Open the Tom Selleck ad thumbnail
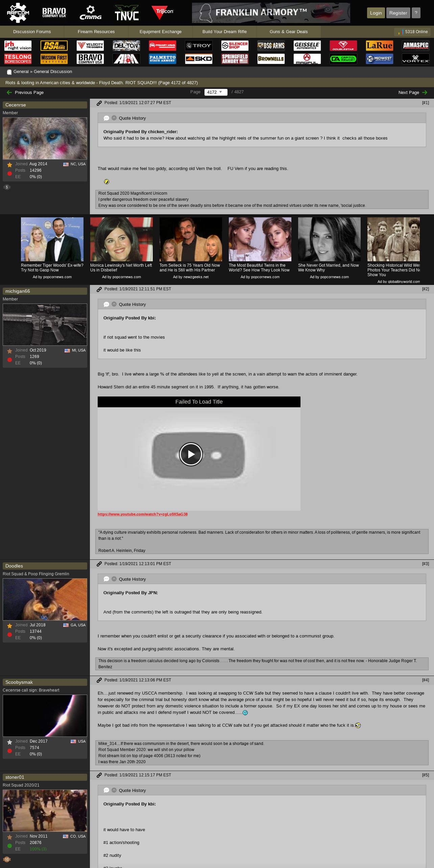The height and width of the screenshot is (868, 434). [191, 239]
